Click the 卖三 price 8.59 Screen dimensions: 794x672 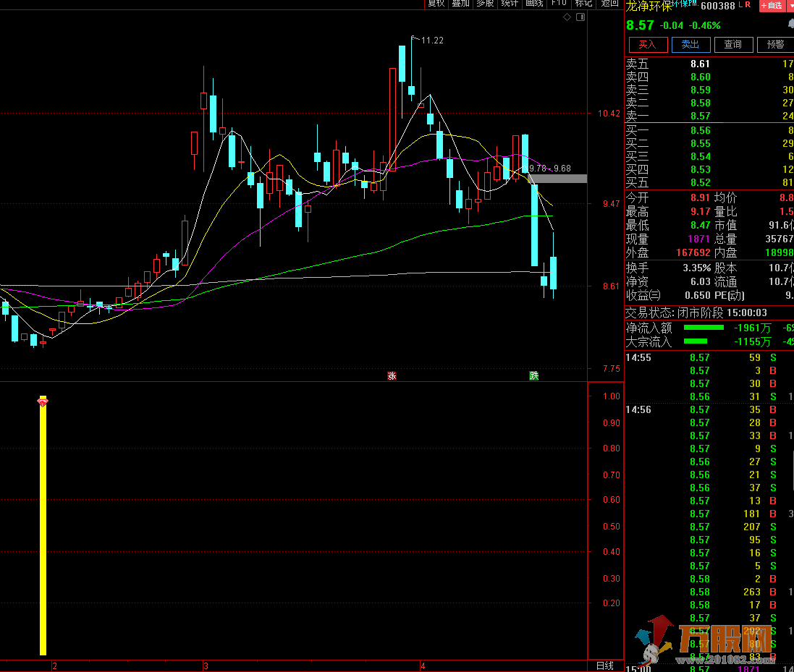click(x=701, y=90)
